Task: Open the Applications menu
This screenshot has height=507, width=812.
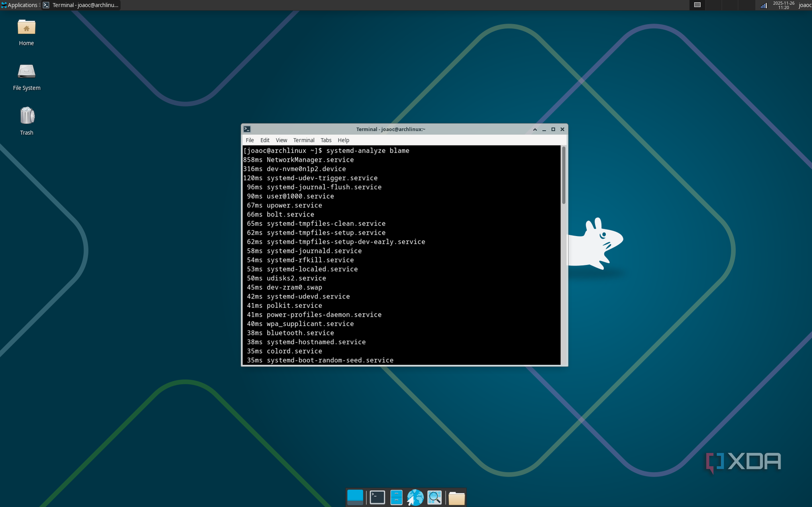Action: pyautogui.click(x=20, y=5)
